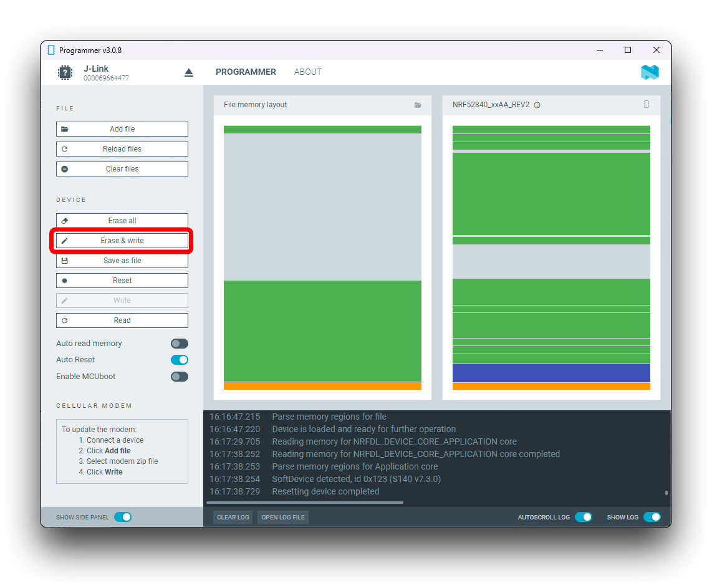The image size is (712, 588).
Task: Click the Reset device button
Action: [122, 281]
